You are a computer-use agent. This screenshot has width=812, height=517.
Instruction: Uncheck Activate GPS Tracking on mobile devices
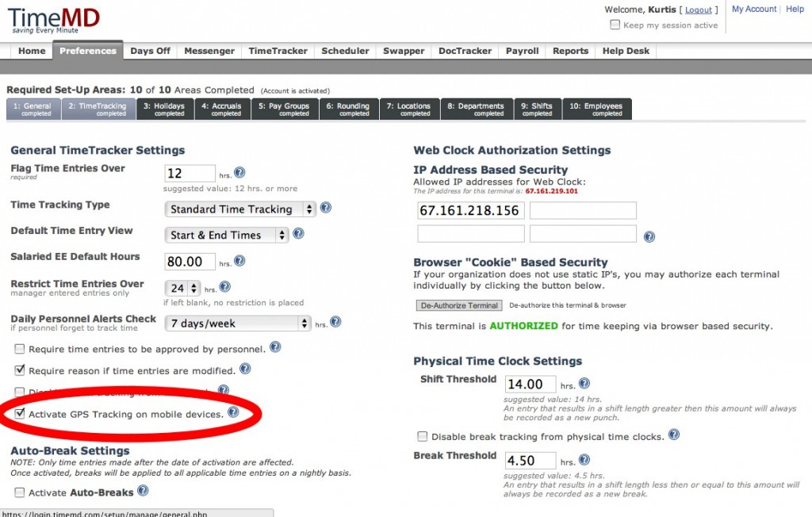click(x=20, y=413)
